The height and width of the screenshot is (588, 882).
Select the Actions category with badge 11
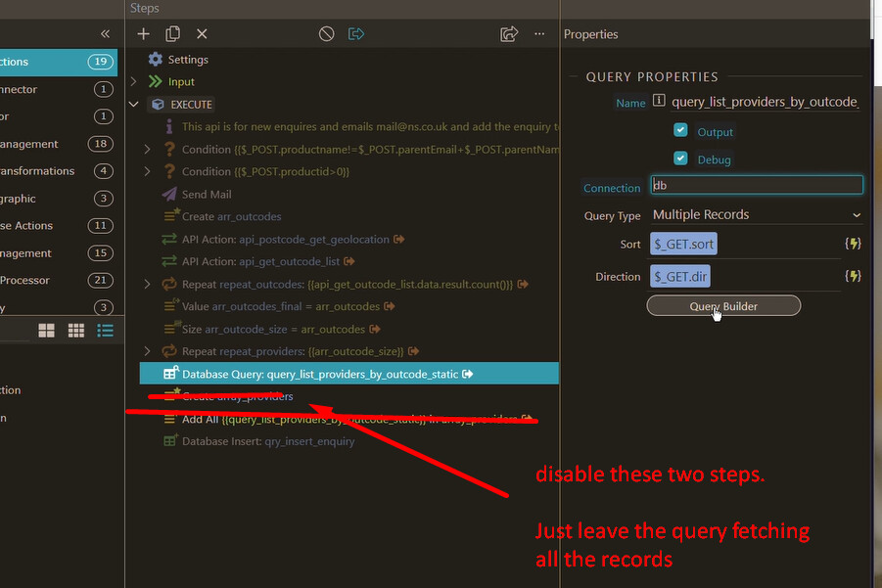59,225
